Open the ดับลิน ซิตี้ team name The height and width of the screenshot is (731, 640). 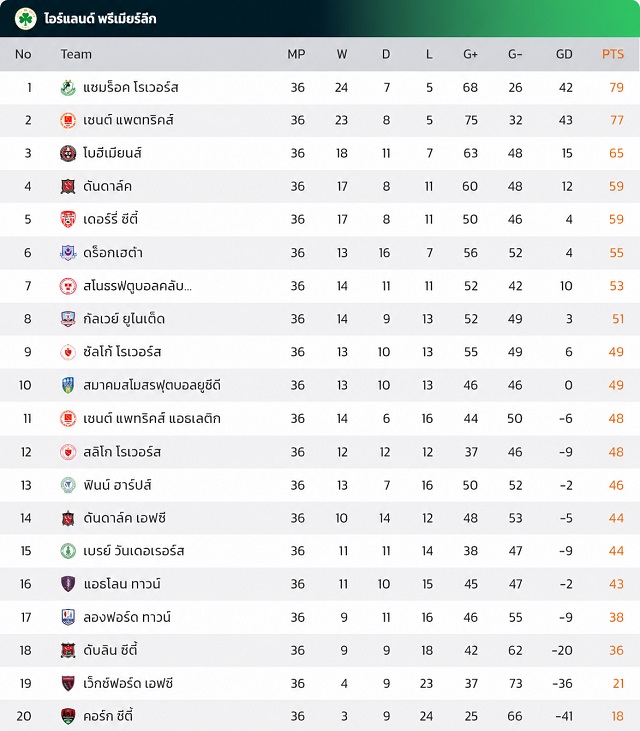[110, 650]
